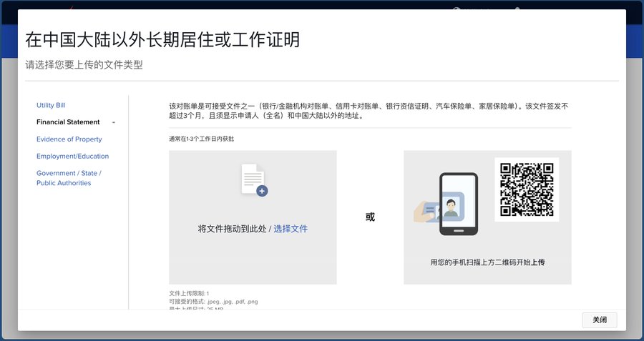
Task: Click the document upload icon with plus badge
Action: [x=254, y=179]
